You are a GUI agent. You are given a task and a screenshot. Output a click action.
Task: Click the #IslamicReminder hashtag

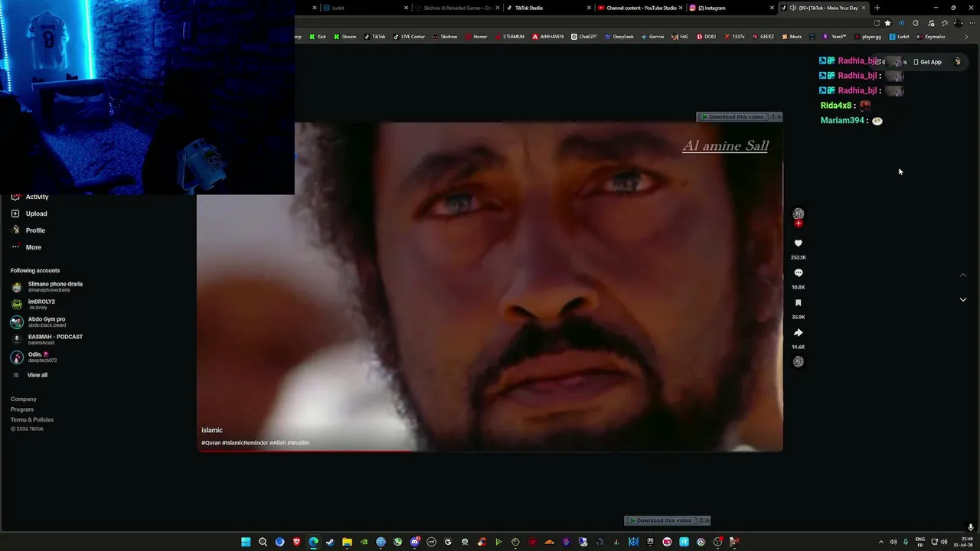[x=245, y=443]
